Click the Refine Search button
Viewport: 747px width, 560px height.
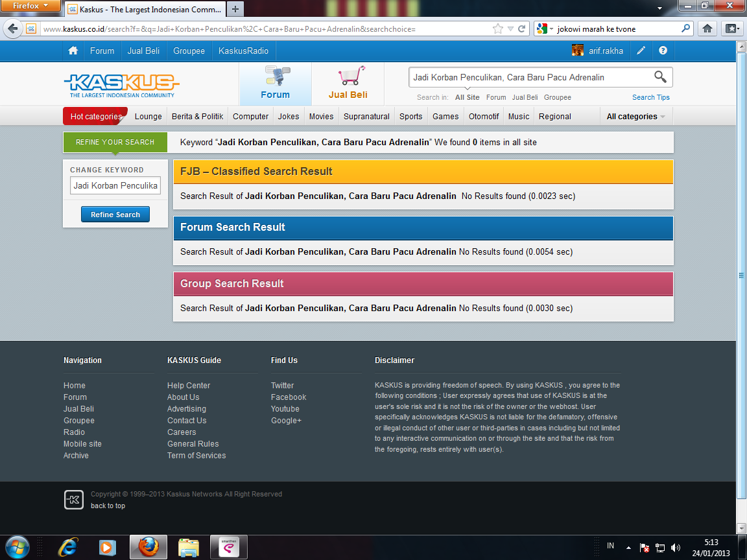click(x=115, y=215)
